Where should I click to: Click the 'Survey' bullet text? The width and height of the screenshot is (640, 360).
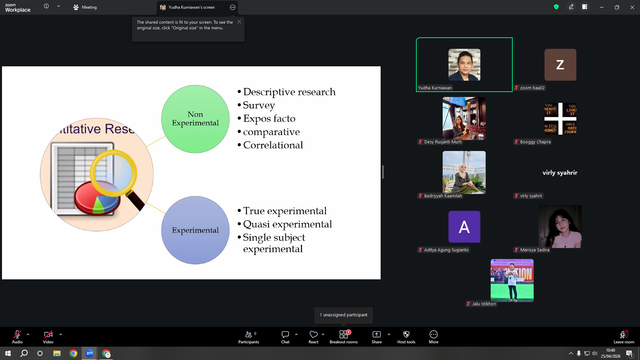tap(259, 105)
